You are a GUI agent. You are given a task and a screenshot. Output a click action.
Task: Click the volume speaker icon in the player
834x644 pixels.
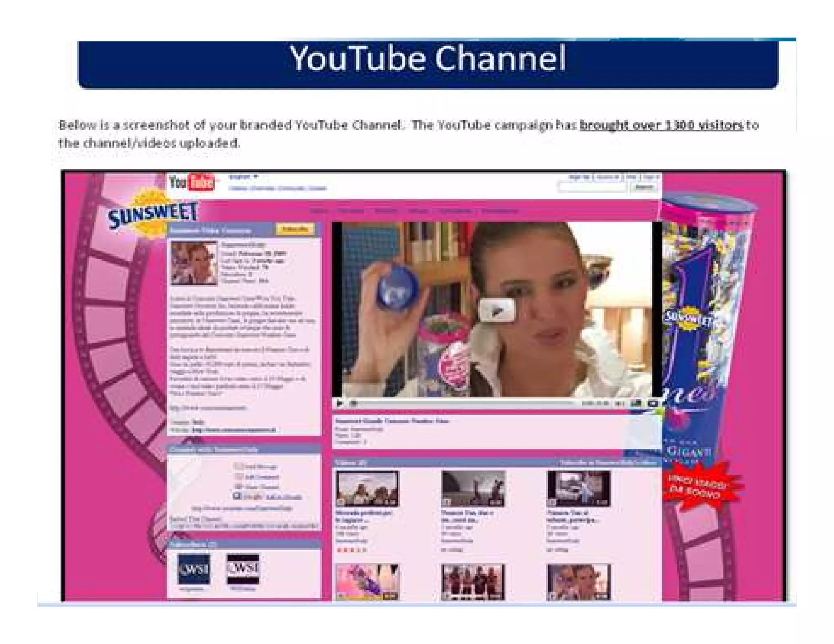coord(619,403)
